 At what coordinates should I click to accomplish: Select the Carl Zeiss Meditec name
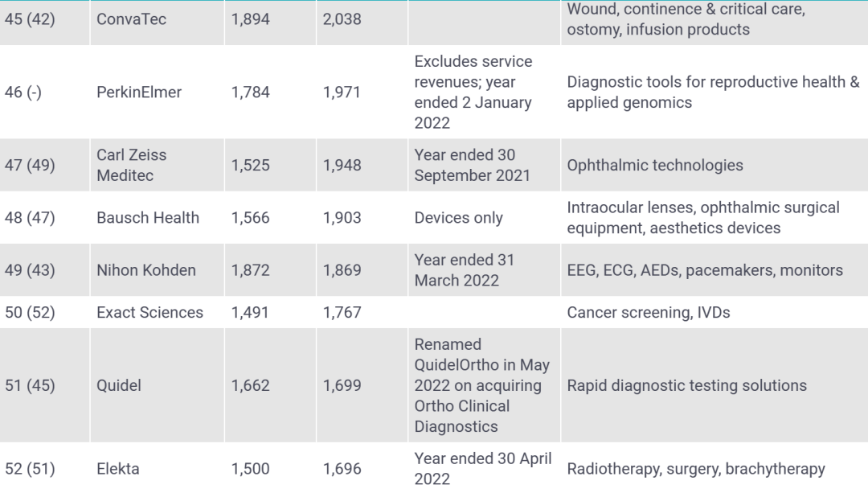coord(131,165)
